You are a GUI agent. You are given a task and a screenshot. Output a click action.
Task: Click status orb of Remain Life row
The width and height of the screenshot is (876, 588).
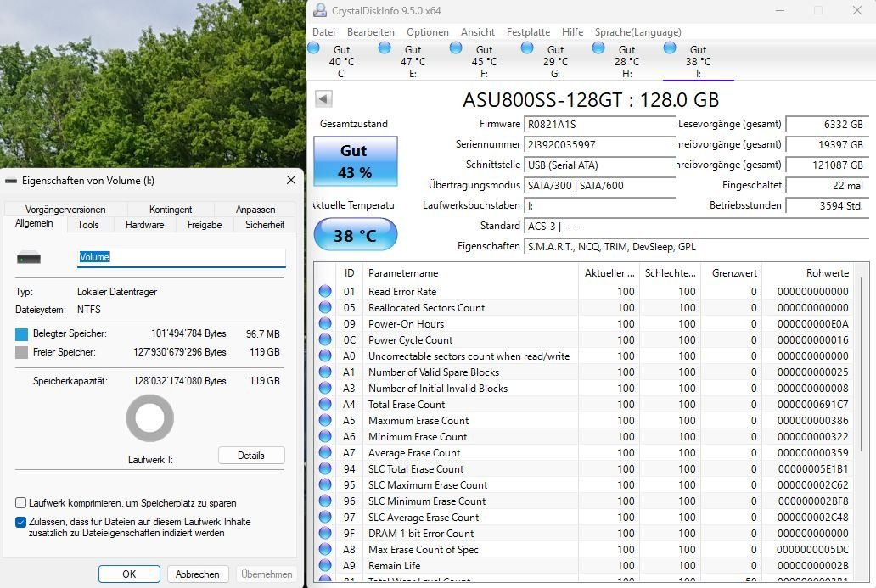click(x=325, y=565)
